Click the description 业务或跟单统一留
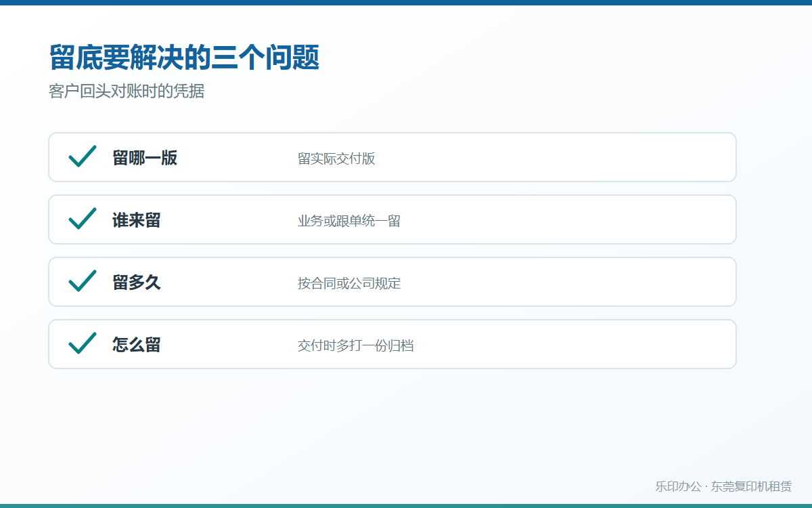 349,221
